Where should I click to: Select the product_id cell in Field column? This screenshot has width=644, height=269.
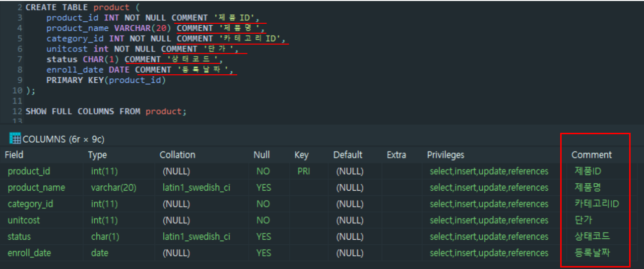(29, 171)
